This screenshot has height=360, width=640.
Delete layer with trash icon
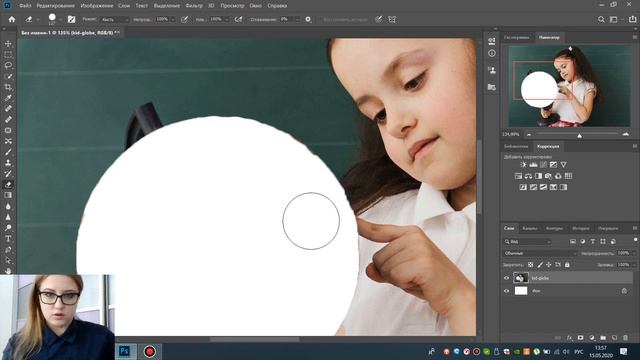tap(625, 338)
